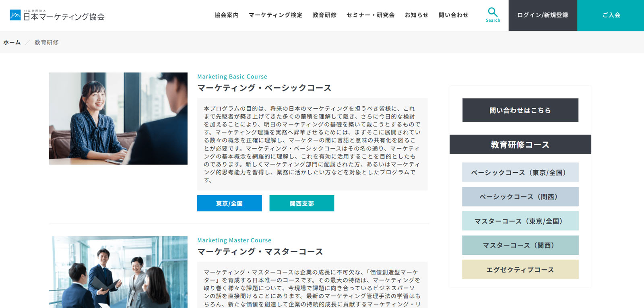Click the 教育研修コース sidebar heading

tap(520, 145)
